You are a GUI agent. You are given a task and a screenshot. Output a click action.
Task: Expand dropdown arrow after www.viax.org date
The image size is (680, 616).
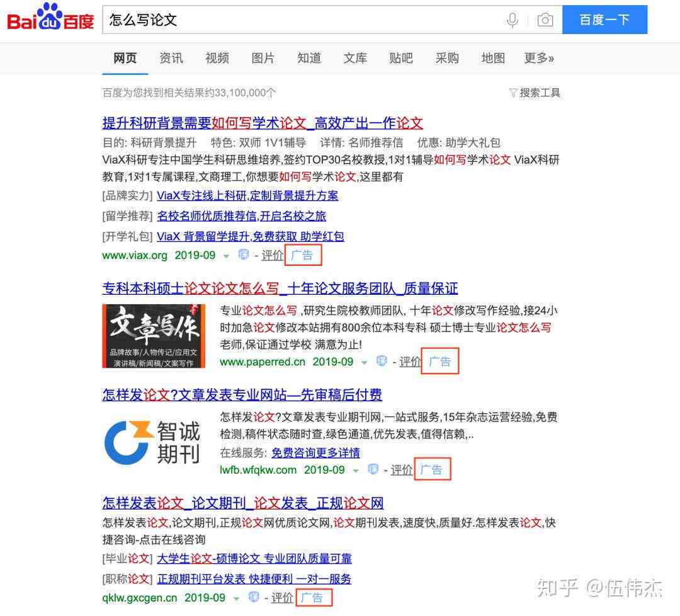click(226, 256)
